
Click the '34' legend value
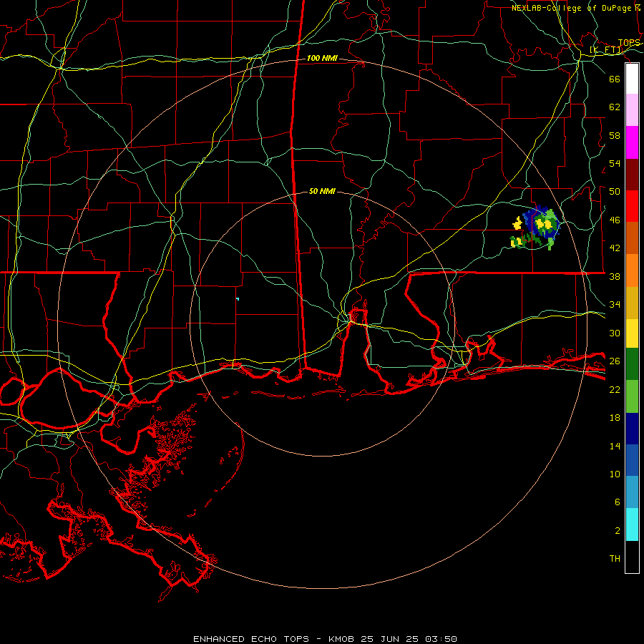pyautogui.click(x=615, y=304)
